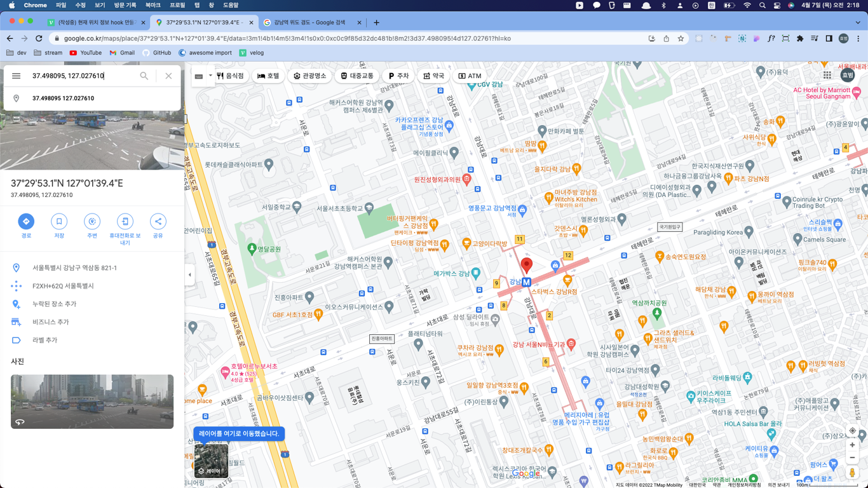Switch to the 강남역 위도 경도 tab
The image size is (868, 488).
pos(309,22)
